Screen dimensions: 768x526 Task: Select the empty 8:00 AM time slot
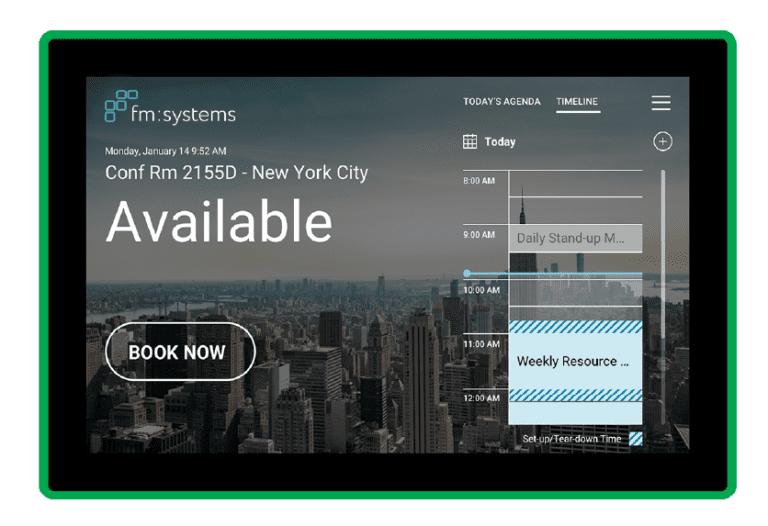(575, 184)
